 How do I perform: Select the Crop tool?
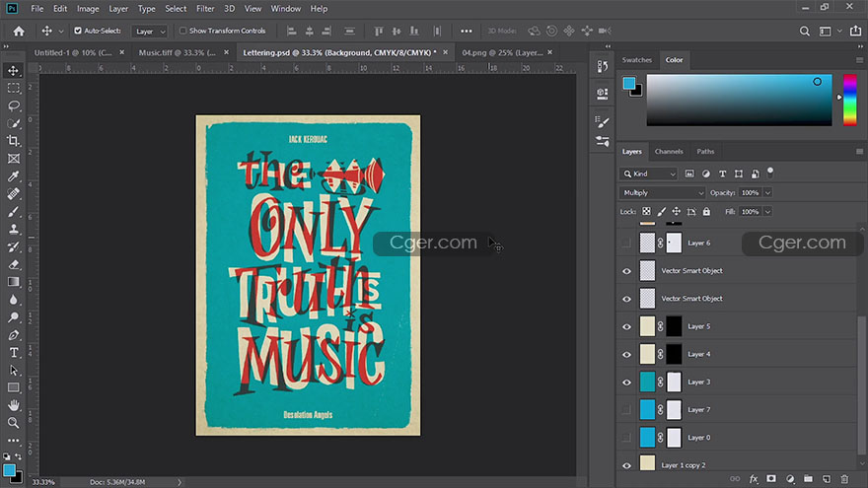coord(13,141)
